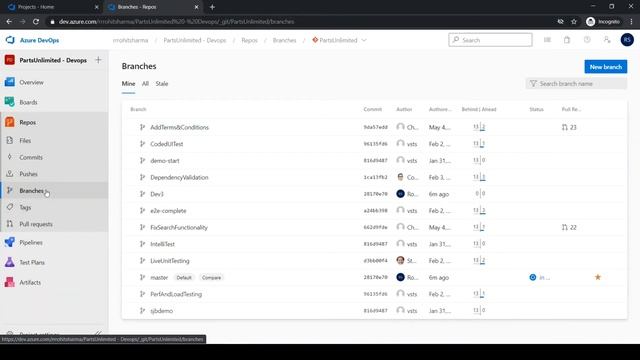This screenshot has width=640, height=360.
Task: Open the help icon in header
Action: pos(587,40)
